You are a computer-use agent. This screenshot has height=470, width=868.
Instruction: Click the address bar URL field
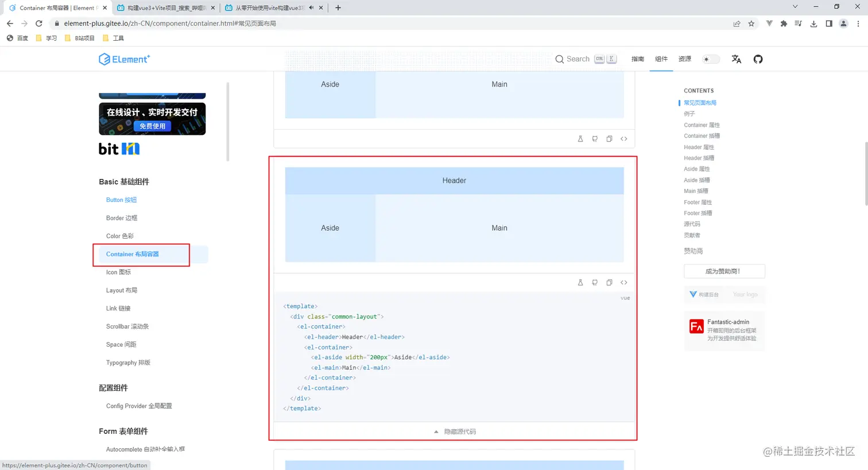(390, 24)
